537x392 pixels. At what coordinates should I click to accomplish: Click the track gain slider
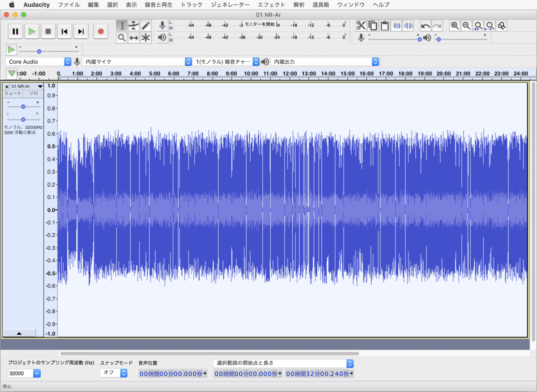click(x=23, y=107)
